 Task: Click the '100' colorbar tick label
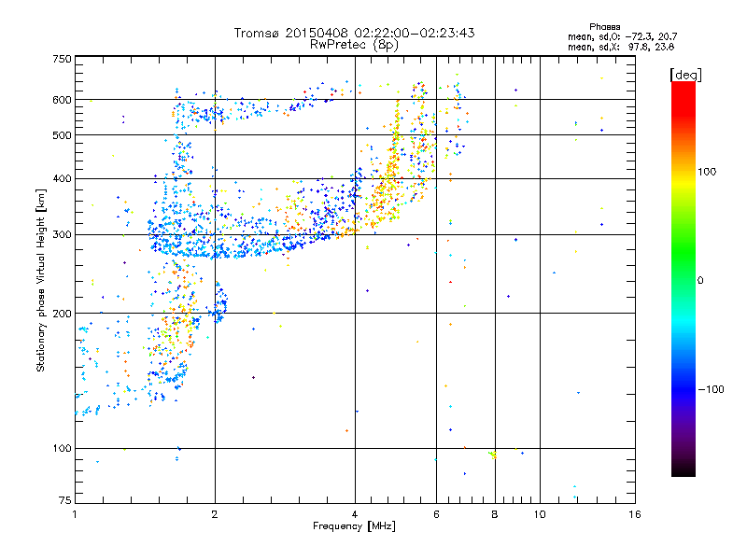(707, 172)
